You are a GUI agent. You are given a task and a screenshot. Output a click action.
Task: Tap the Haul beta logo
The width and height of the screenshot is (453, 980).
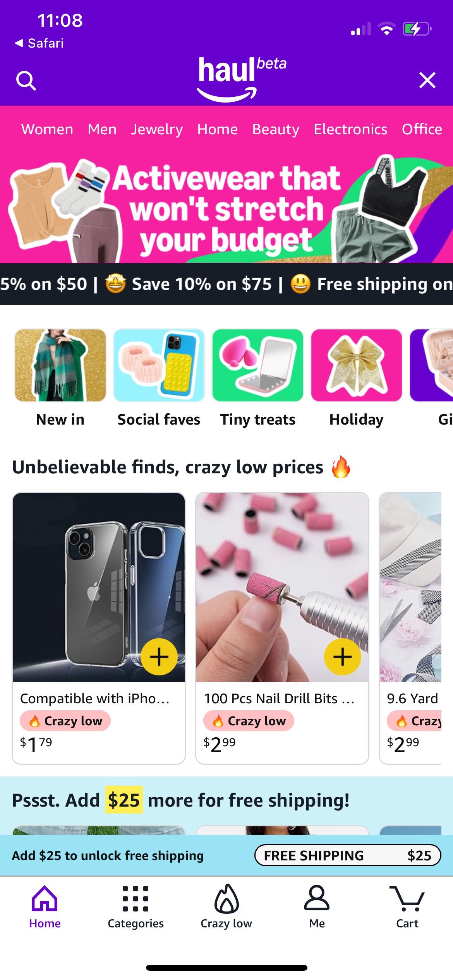point(242,79)
